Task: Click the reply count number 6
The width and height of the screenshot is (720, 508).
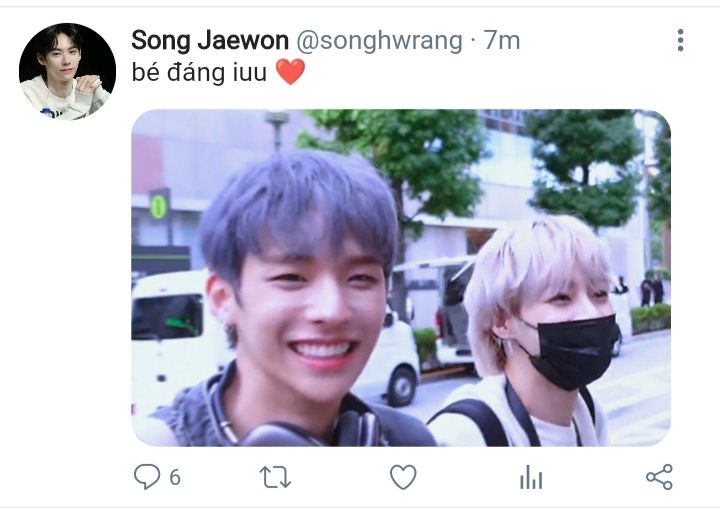Action: (175, 478)
